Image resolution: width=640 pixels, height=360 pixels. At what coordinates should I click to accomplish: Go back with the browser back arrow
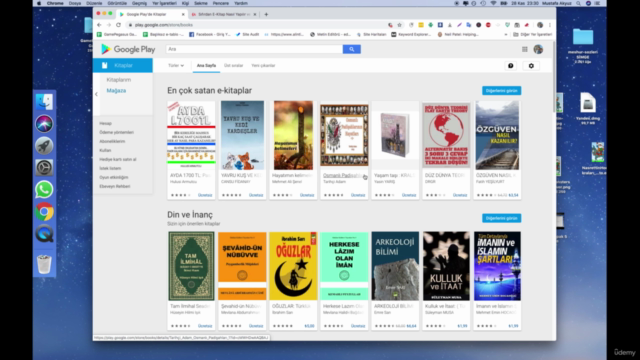(x=99, y=25)
